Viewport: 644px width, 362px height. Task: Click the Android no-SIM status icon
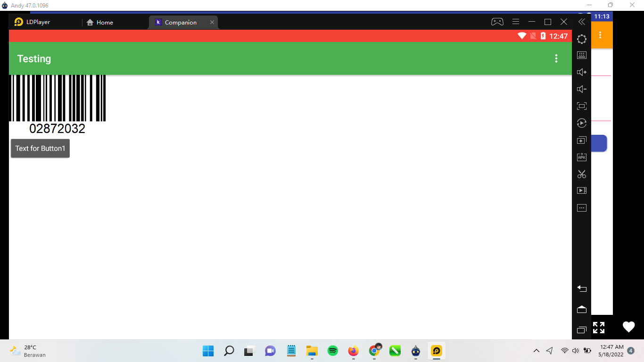[533, 36]
